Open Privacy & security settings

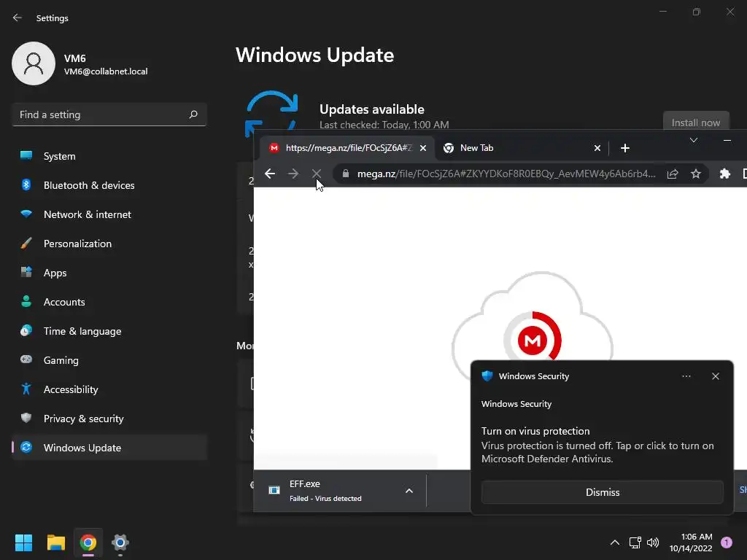[x=109, y=419]
